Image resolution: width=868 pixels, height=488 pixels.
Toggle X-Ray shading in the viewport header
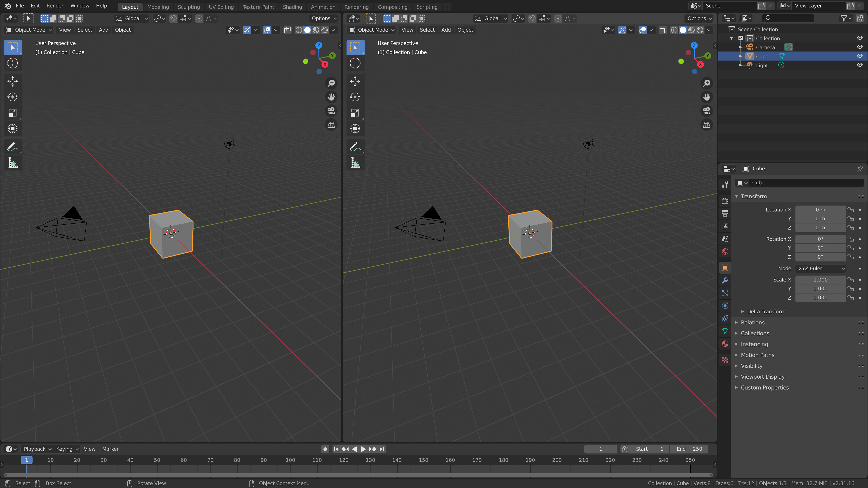287,30
